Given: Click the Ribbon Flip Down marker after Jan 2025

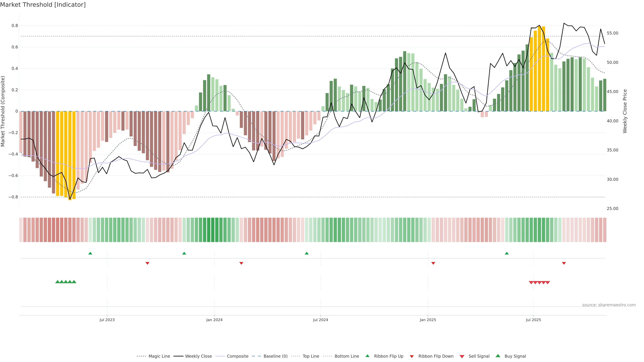Looking at the screenshot, I should click(x=433, y=263).
